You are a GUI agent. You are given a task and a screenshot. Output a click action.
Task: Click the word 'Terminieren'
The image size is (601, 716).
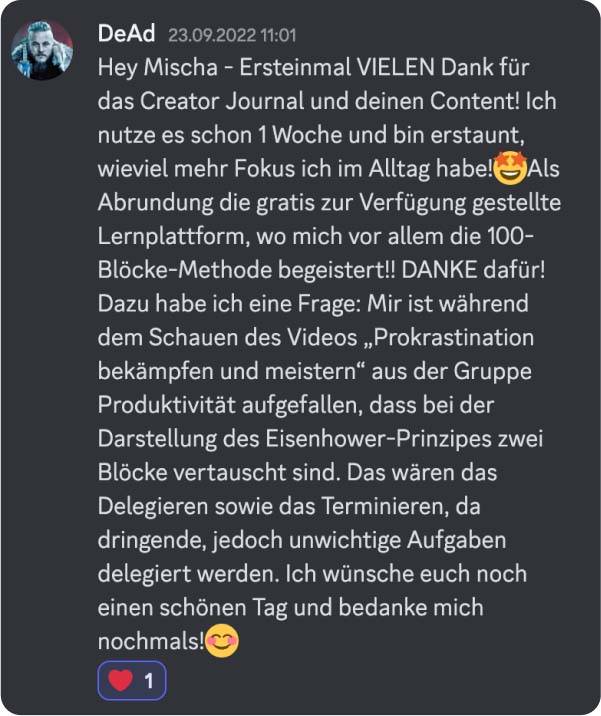click(384, 506)
